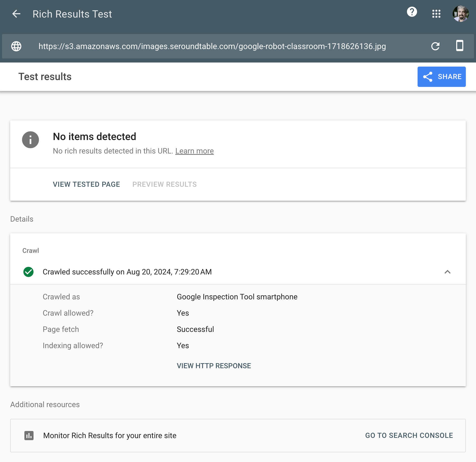Open the Google apps grid
The height and width of the screenshot is (462, 476).
point(436,14)
